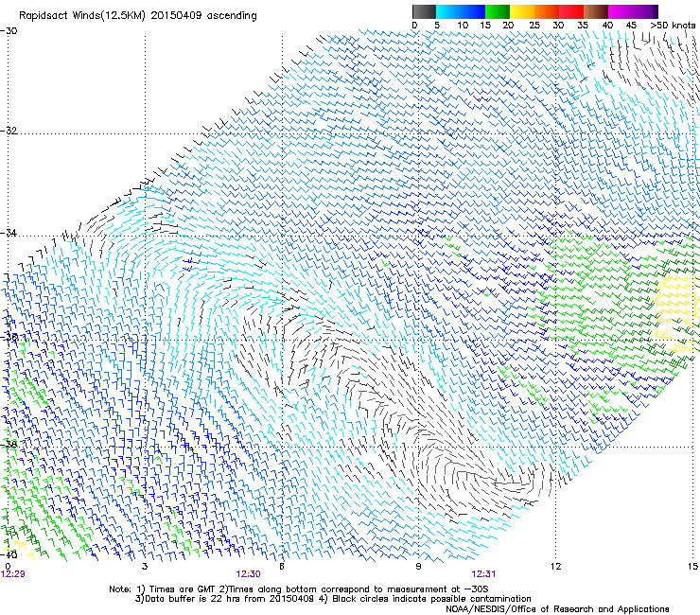Screen dimensions: 700x615
Task: Select the yellow 20-25 knots legend swatch
Action: pyautogui.click(x=522, y=11)
